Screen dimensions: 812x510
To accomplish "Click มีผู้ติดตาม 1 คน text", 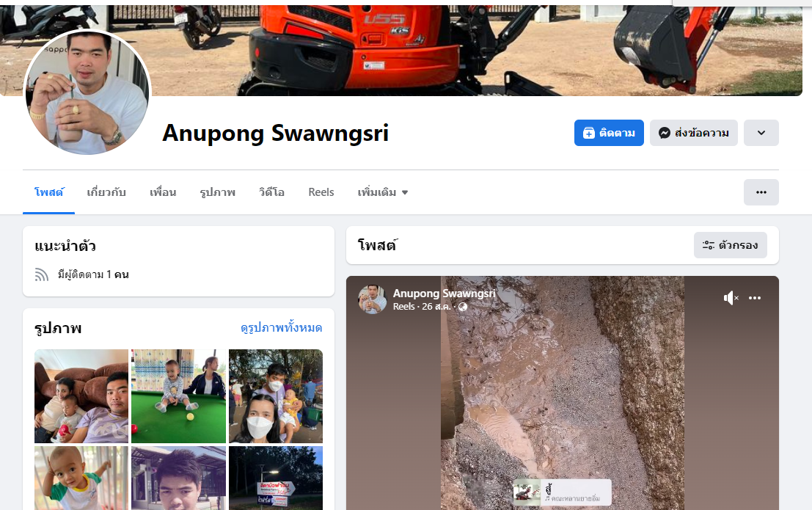I will [x=93, y=274].
